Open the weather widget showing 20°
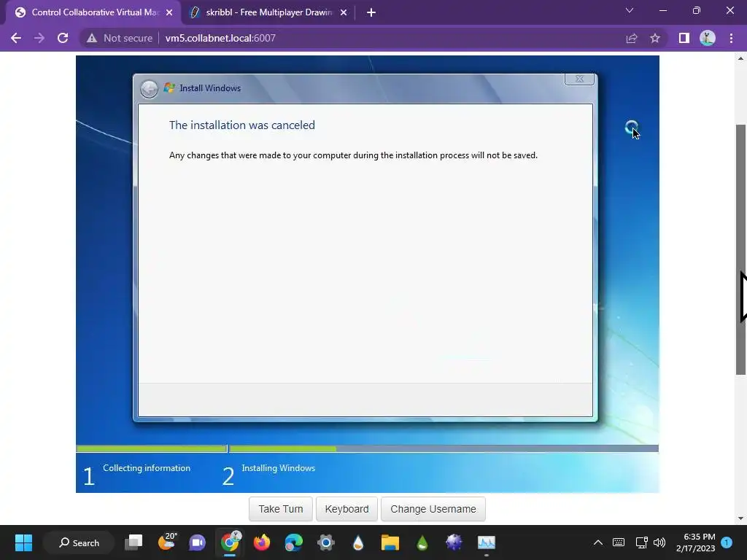Screen dimensions: 747x560 coord(167,542)
